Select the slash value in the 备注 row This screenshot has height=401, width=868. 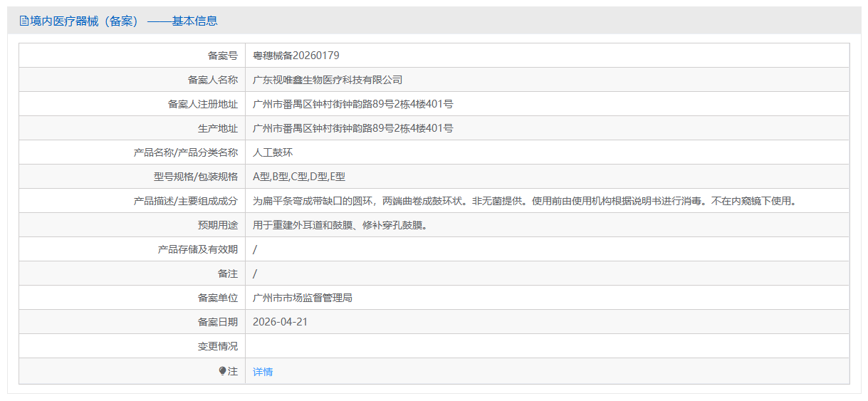pos(255,274)
